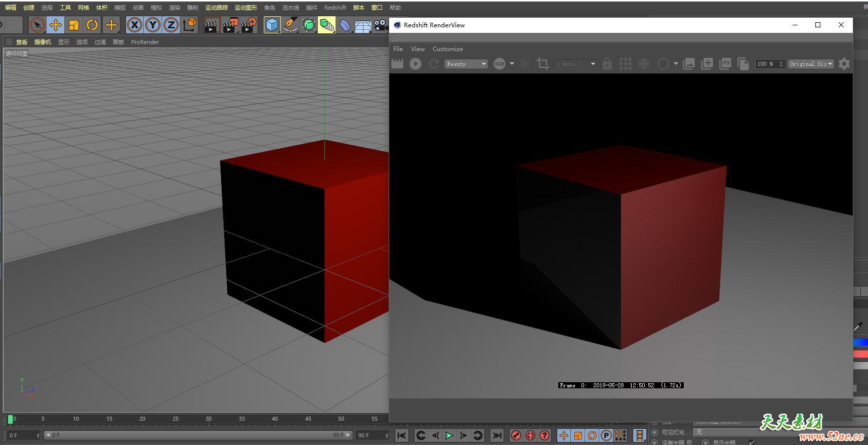Click the RenderView render clapperboard icon
Image resolution: width=868 pixels, height=445 pixels.
click(397, 64)
